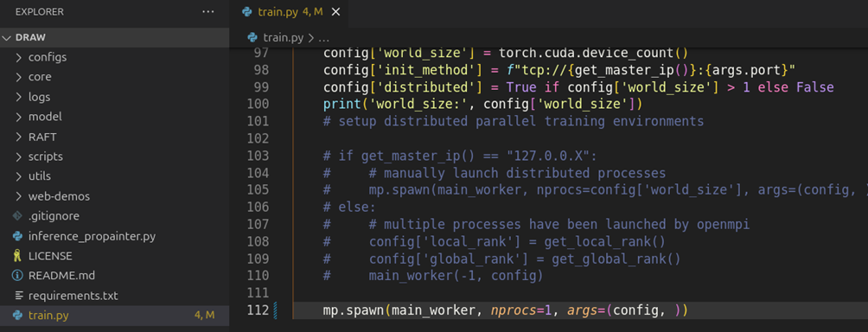Expand the RAFT folder
This screenshot has height=332, width=868.
[115, 137]
